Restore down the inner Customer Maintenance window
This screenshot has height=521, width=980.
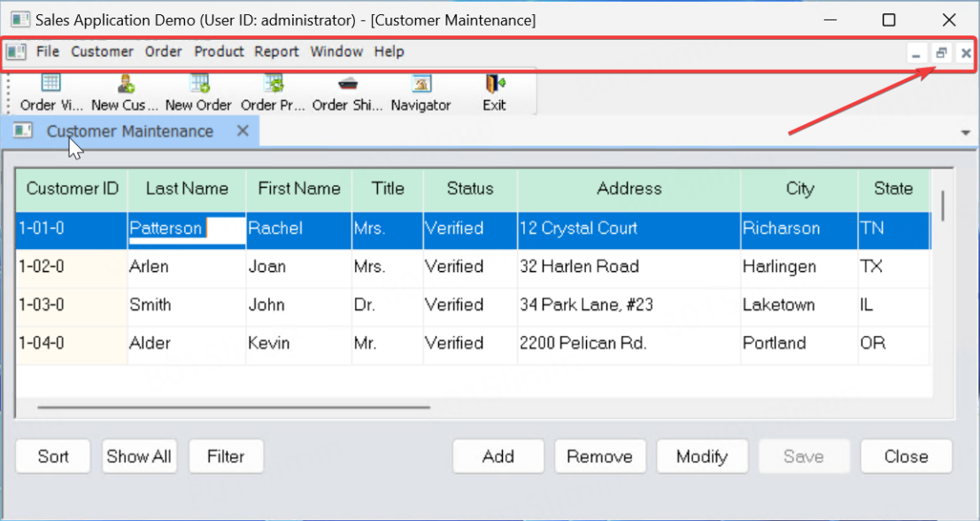point(941,53)
